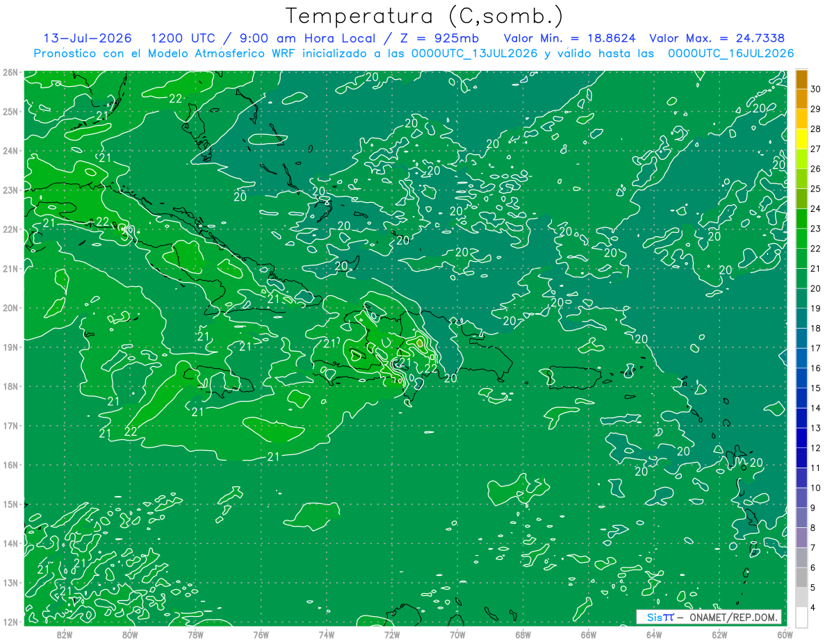Screen dimensions: 834x644
Task: Pick the lime swatch between 26 and 27
Action: coord(801,160)
